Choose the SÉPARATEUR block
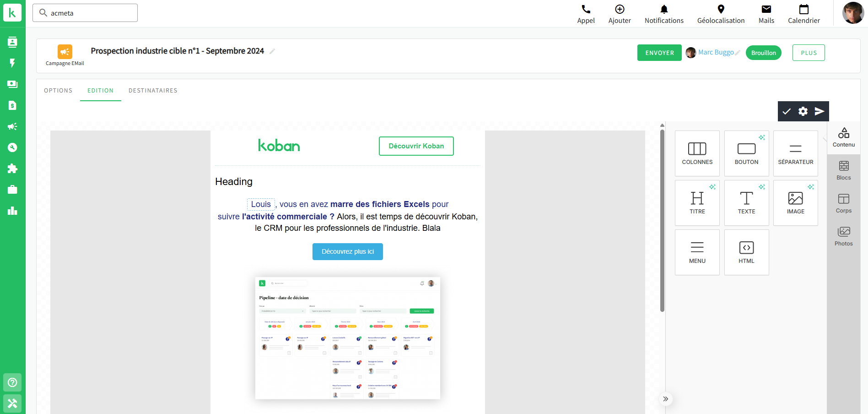The width and height of the screenshot is (868, 414). click(x=795, y=153)
